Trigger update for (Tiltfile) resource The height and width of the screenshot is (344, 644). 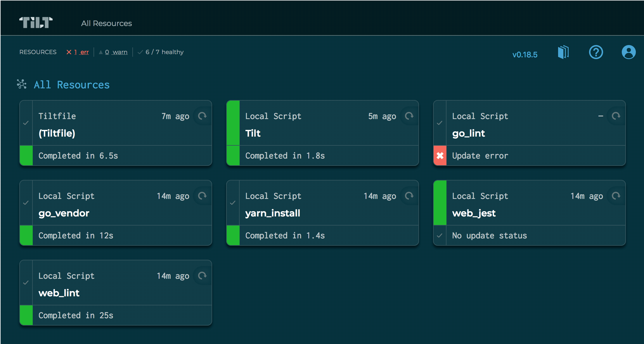(x=202, y=116)
